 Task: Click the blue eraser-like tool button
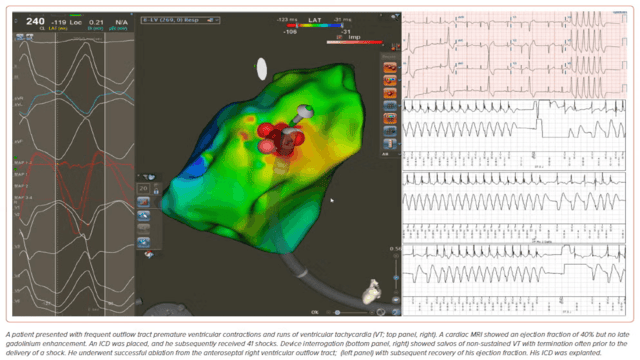point(143,216)
